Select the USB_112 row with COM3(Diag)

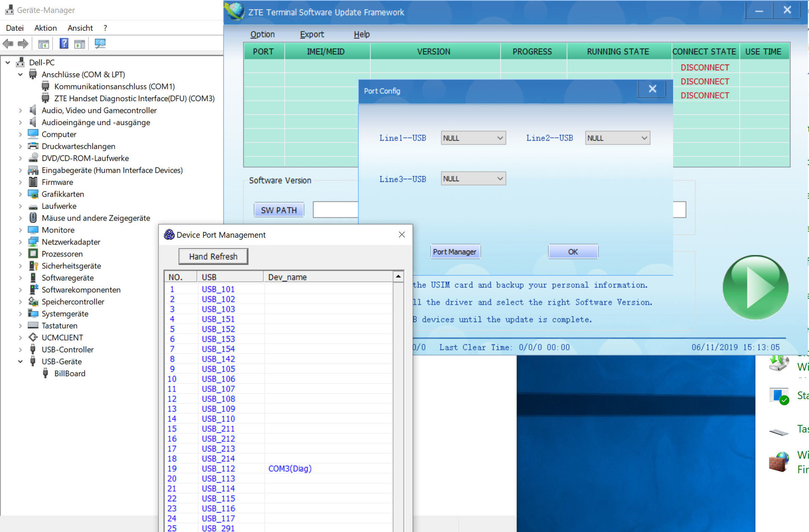tap(278, 468)
